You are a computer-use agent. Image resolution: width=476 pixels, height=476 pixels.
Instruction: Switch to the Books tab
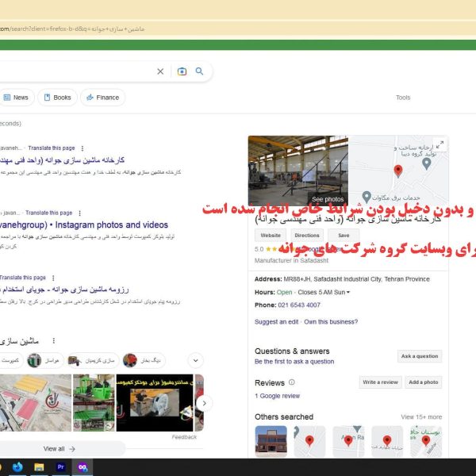pos(57,98)
